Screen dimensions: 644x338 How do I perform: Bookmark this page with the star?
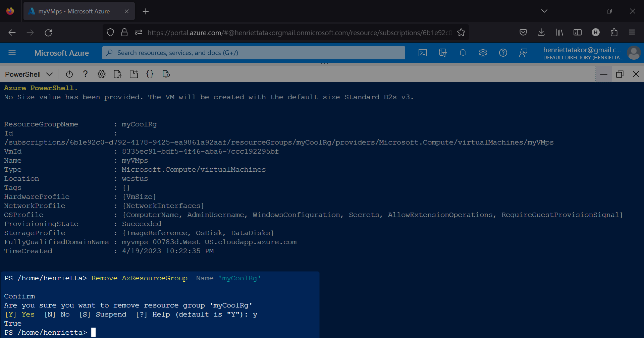pos(461,33)
